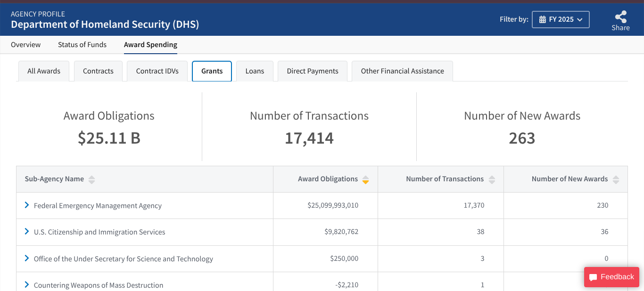This screenshot has width=644, height=291.
Task: Open the Feedback button
Action: coord(611,277)
